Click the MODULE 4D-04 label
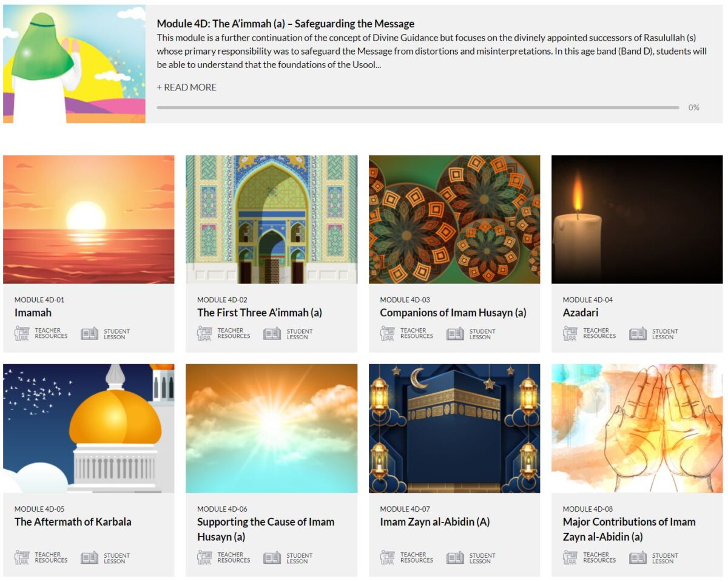Screen dimensions: 728x582 588,300
